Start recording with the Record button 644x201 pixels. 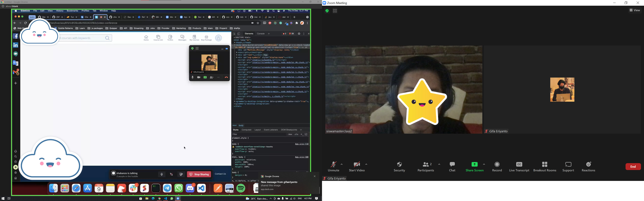click(x=497, y=166)
